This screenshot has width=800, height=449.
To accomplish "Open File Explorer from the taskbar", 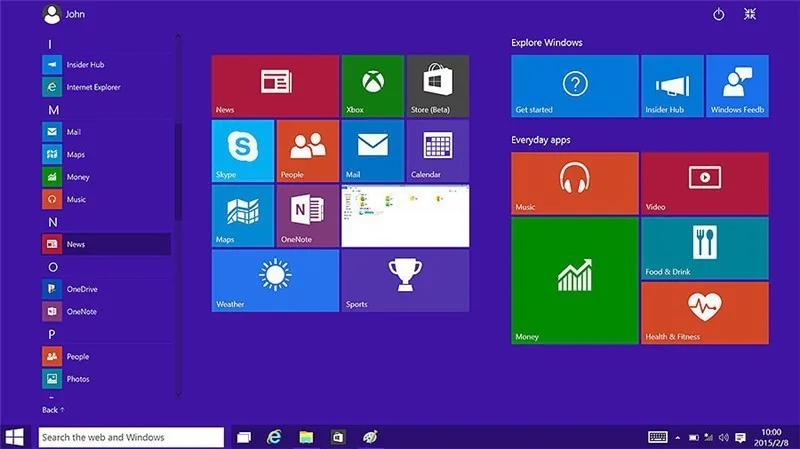I will point(306,437).
